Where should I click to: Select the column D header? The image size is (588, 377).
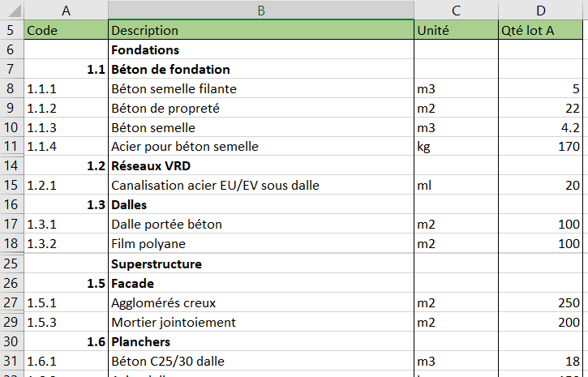(541, 11)
